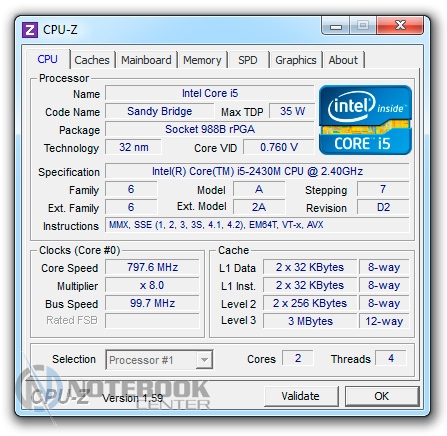Open the Processor #1 combo box
This screenshot has width=447, height=436.
(x=159, y=360)
